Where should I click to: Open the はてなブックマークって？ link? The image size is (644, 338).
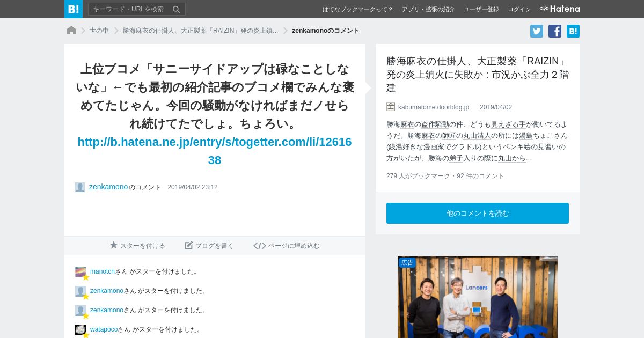[358, 9]
